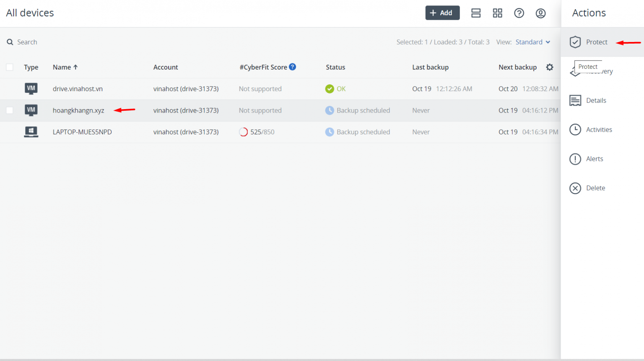
Task: Open the help question mark icon
Action: point(519,13)
